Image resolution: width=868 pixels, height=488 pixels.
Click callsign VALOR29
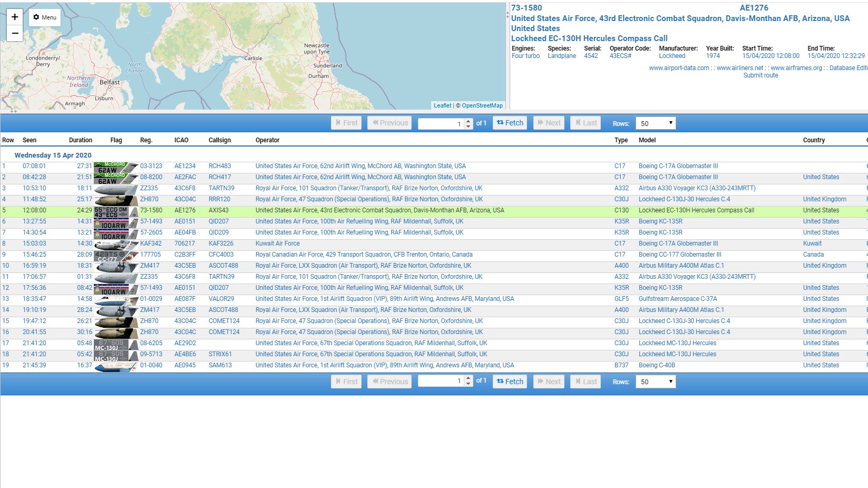click(221, 299)
